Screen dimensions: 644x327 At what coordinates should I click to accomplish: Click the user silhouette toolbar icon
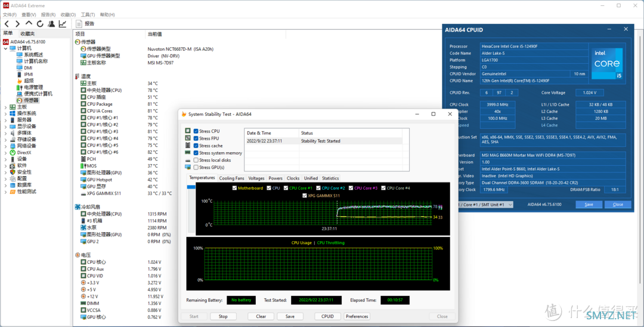click(x=51, y=24)
